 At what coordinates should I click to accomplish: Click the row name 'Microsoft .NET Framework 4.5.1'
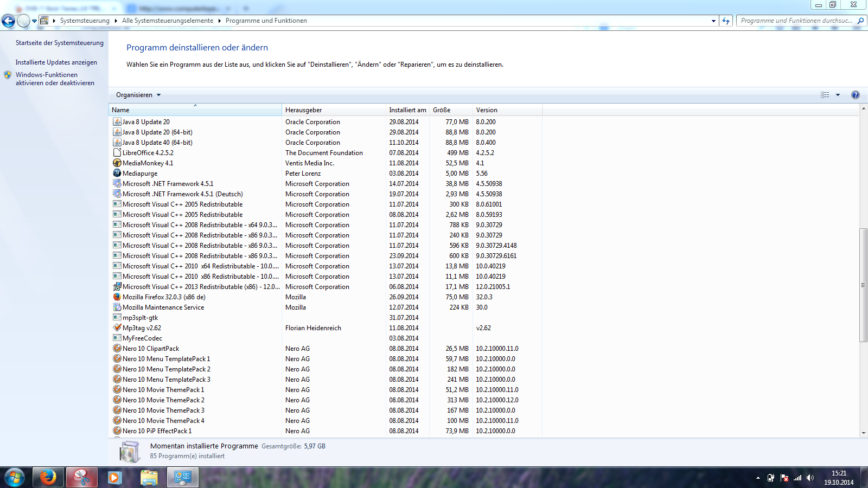tap(168, 184)
